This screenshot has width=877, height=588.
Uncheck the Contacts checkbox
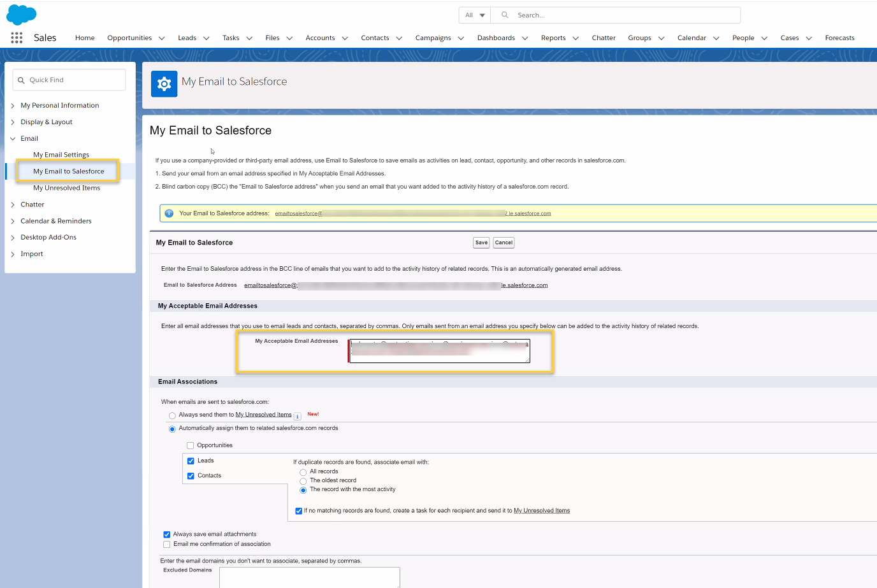(191, 476)
